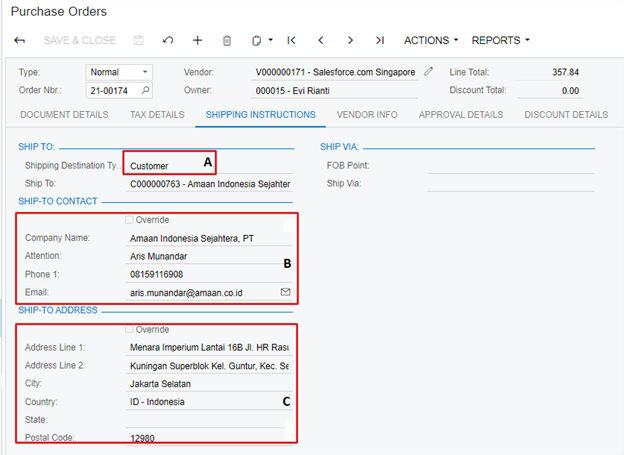Viewport: 624px width, 455px height.
Task: Add a new purchase order record
Action: pyautogui.click(x=197, y=40)
